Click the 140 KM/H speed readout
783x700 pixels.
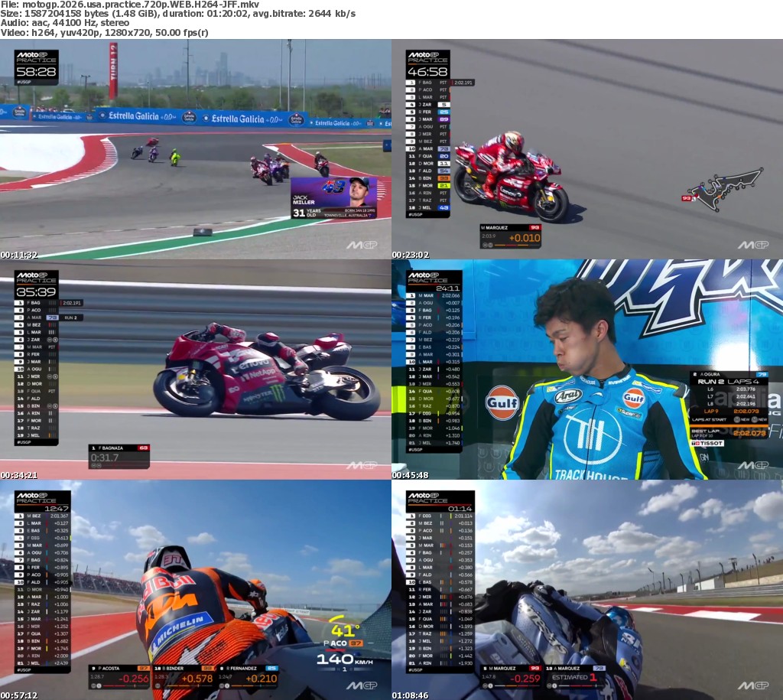tap(343, 659)
